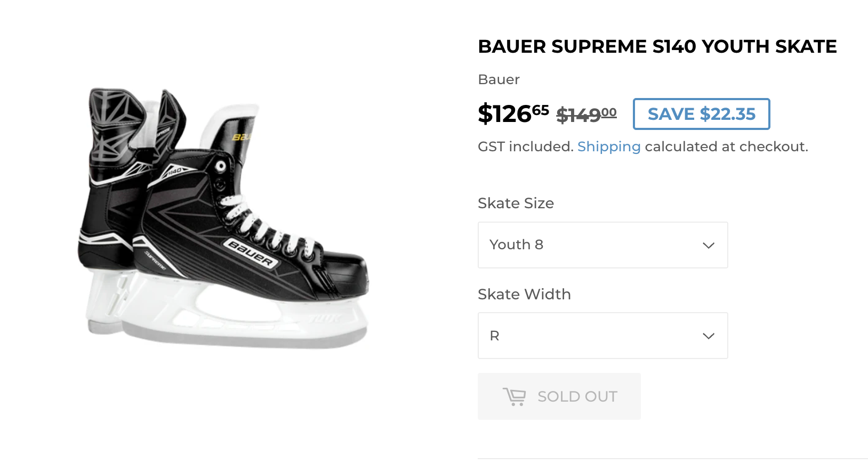The image size is (868, 473).
Task: Click the $126.65 sale price
Action: coord(513,114)
